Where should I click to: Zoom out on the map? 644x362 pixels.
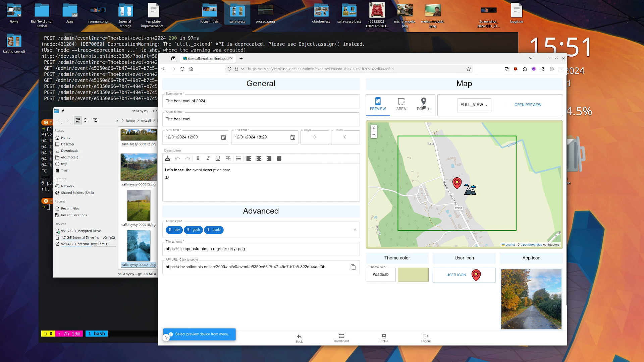[374, 135]
